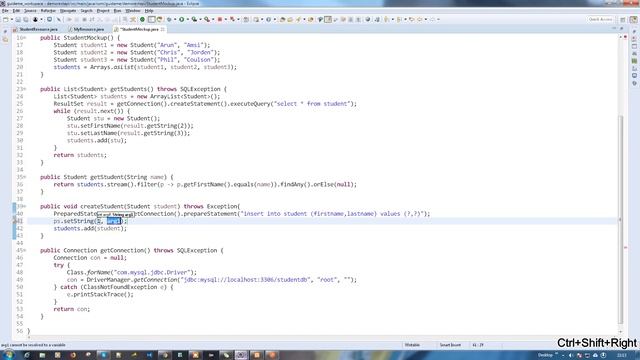Toggle the highlighted Mark Occurrences toolbar button
This screenshot has height=360, width=640.
pos(328,19)
